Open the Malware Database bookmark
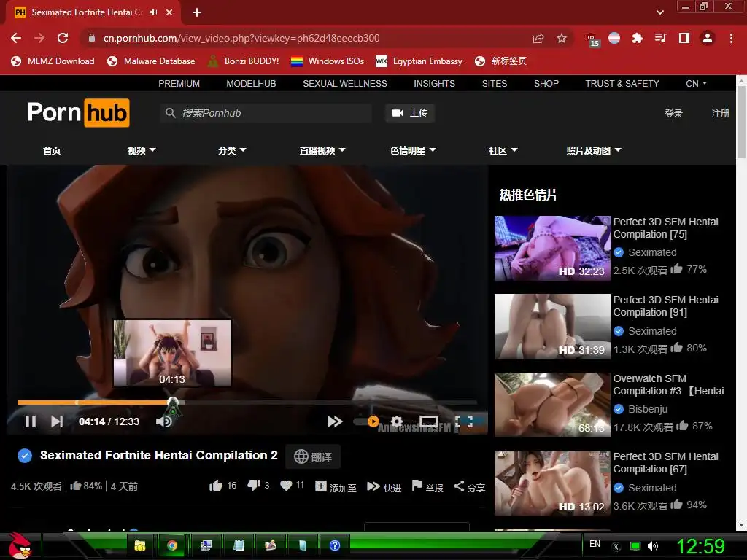The height and width of the screenshot is (560, 747). 151,61
